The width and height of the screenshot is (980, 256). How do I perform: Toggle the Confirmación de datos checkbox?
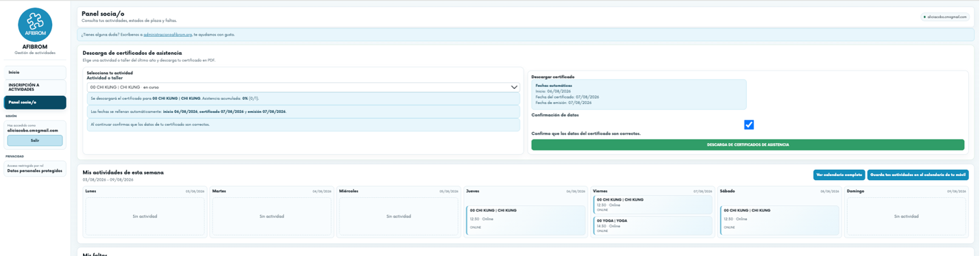[x=749, y=125]
